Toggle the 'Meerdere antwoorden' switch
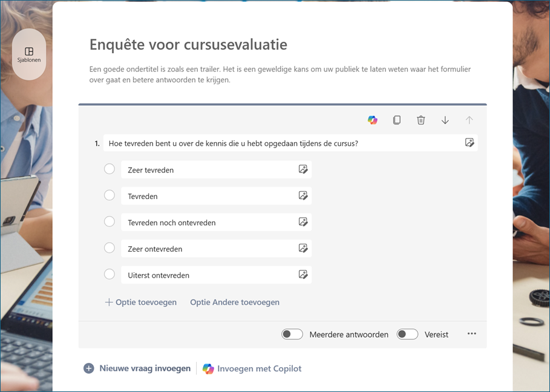Image resolution: width=550 pixels, height=392 pixels. coord(292,334)
